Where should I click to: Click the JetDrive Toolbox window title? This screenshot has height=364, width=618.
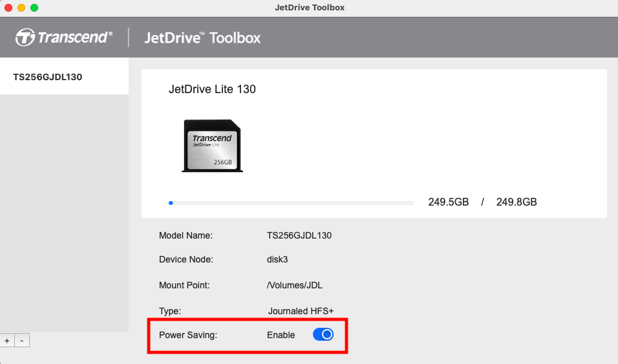(310, 8)
